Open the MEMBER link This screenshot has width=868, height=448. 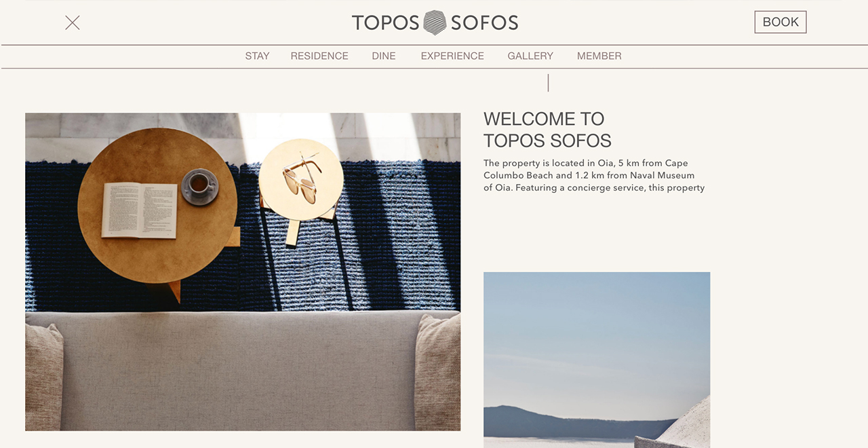click(x=599, y=56)
